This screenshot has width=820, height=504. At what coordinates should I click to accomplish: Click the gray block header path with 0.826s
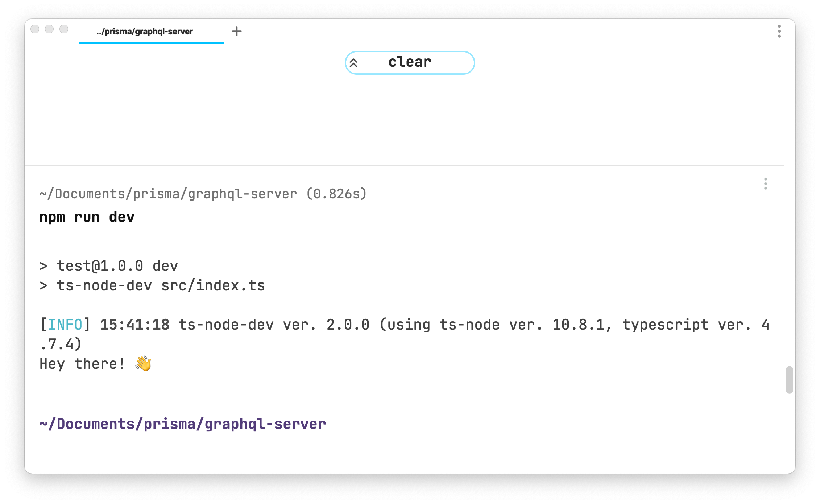(x=203, y=194)
